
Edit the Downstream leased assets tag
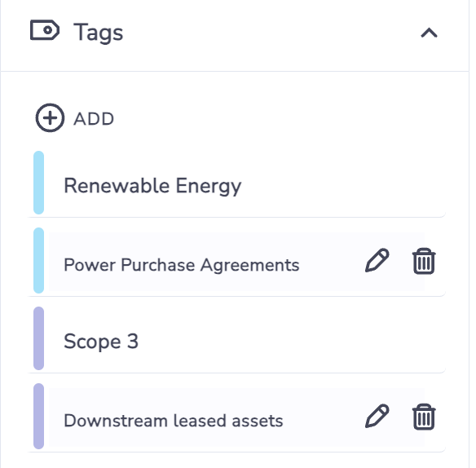[x=377, y=416]
